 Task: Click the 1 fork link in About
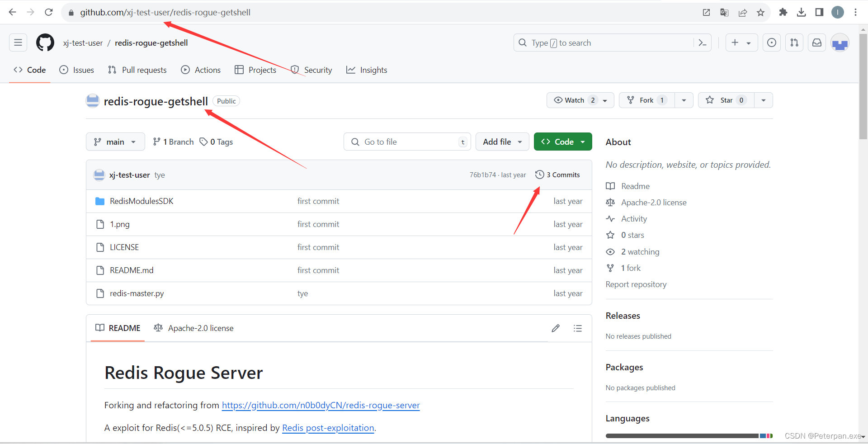pyautogui.click(x=631, y=268)
